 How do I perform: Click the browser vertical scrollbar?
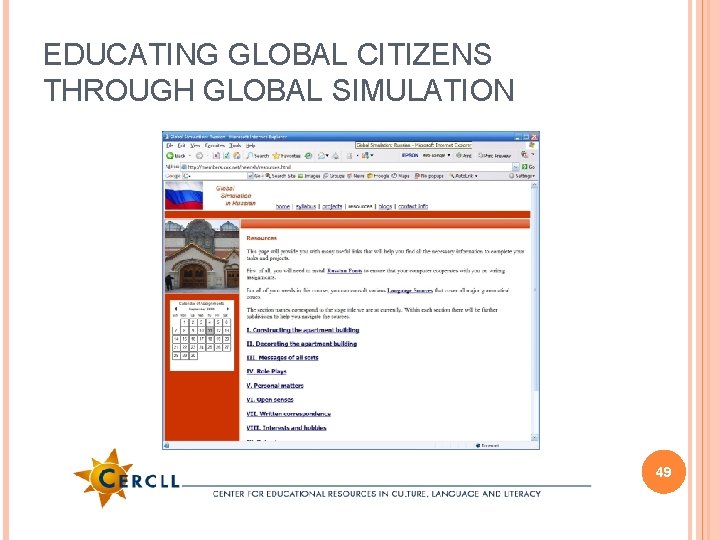pos(534,310)
